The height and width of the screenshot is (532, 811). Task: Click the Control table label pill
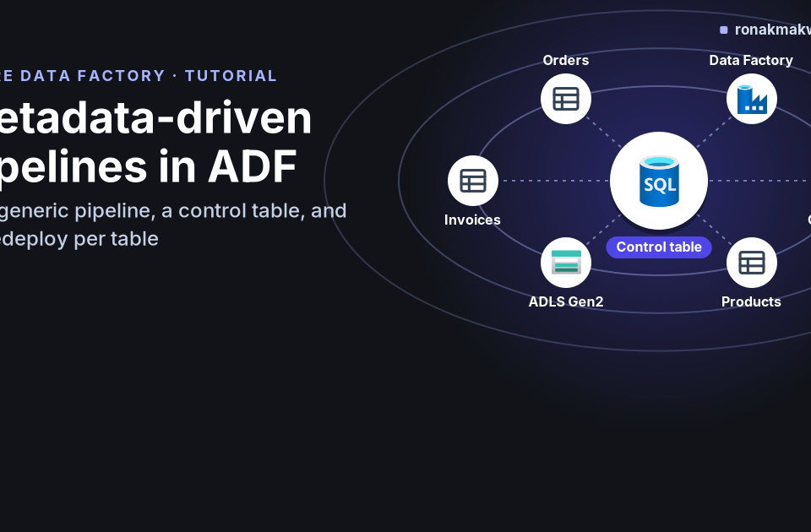pyautogui.click(x=659, y=247)
